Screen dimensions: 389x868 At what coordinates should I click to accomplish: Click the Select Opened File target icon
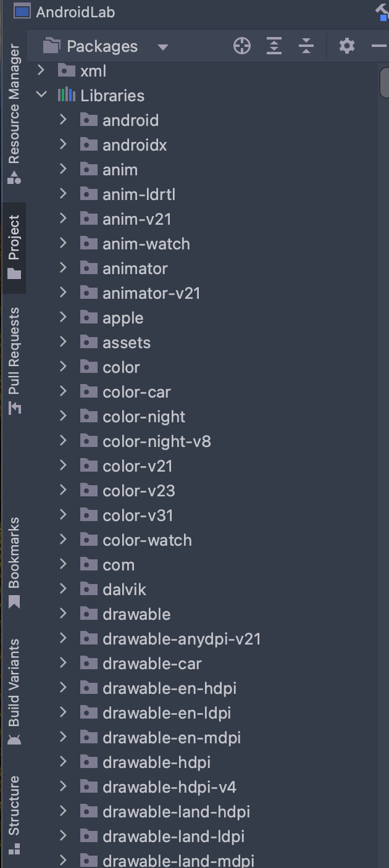[x=242, y=46]
